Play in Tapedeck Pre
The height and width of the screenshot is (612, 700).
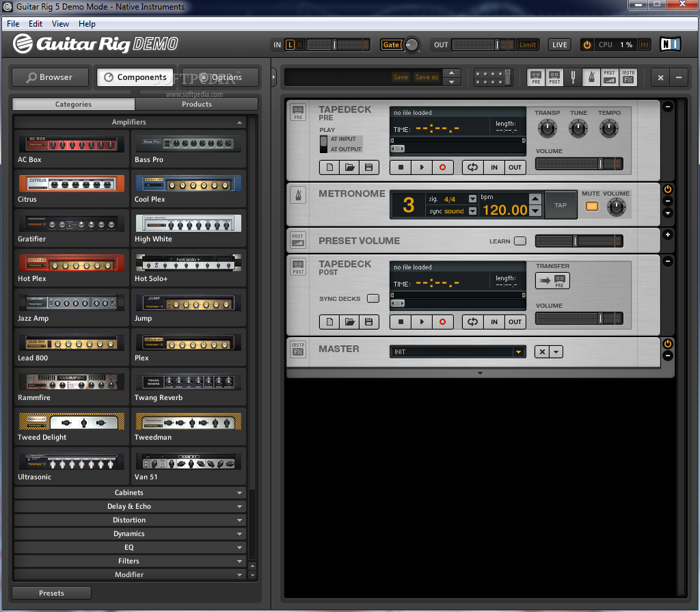(422, 168)
